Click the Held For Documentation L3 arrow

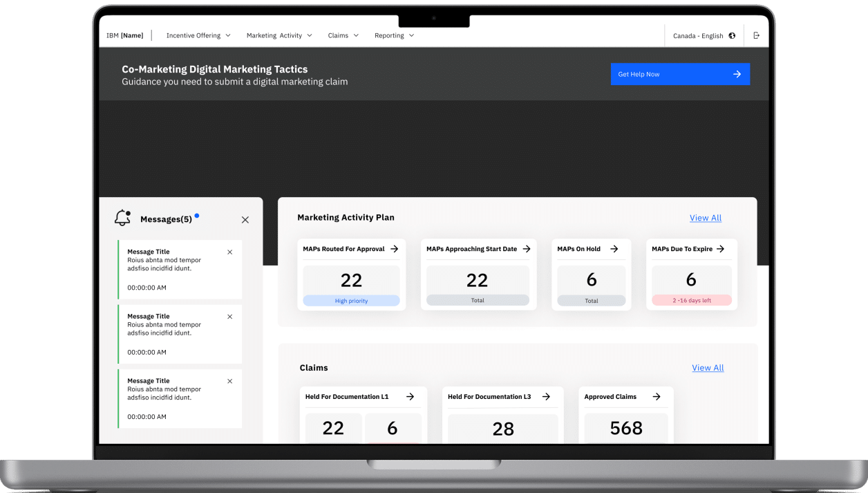[546, 397]
